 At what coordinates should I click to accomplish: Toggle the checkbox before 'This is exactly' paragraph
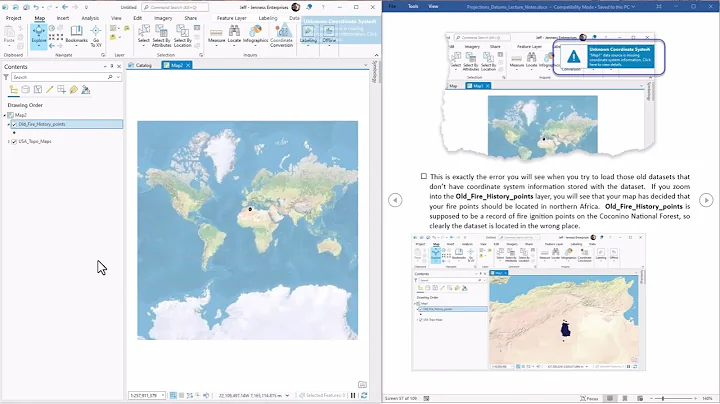point(424,176)
